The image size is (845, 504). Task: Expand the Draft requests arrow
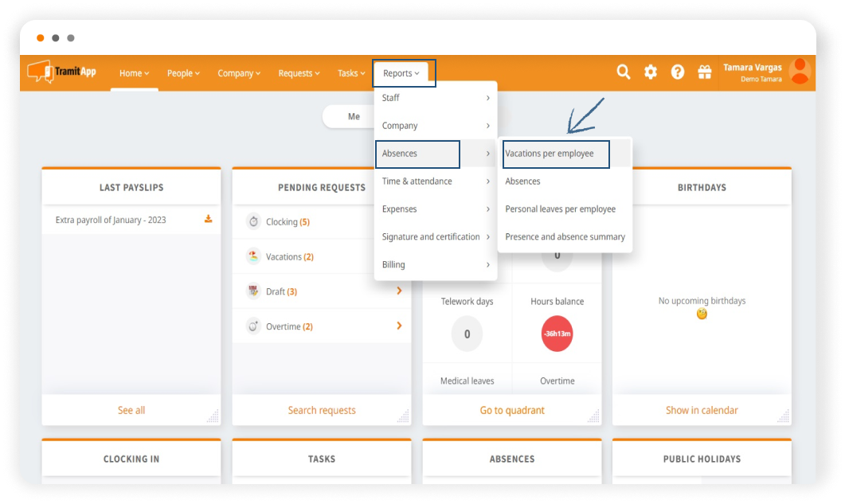point(399,291)
